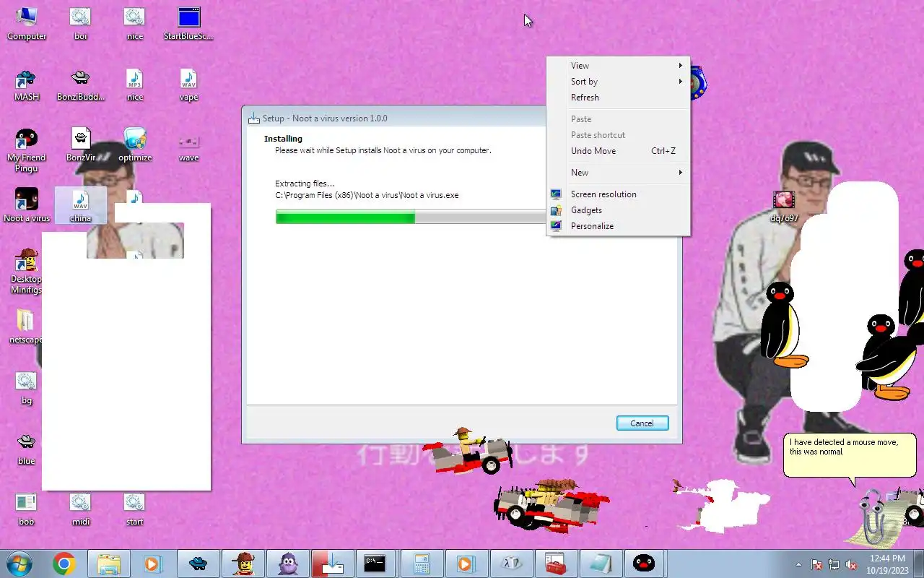The image size is (924, 578).
Task: Select the MASH shortcut icon
Action: (x=27, y=84)
